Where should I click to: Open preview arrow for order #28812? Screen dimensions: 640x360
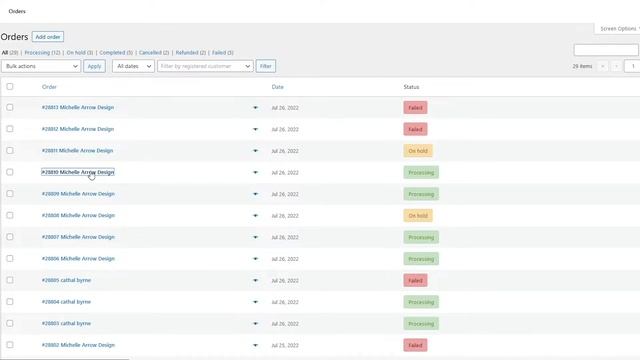(x=255, y=129)
